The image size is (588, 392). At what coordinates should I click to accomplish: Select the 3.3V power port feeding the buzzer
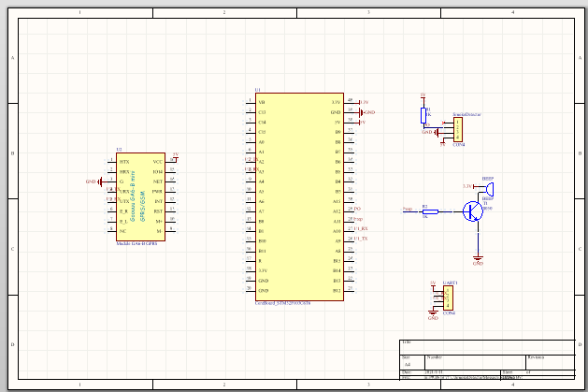click(x=468, y=186)
